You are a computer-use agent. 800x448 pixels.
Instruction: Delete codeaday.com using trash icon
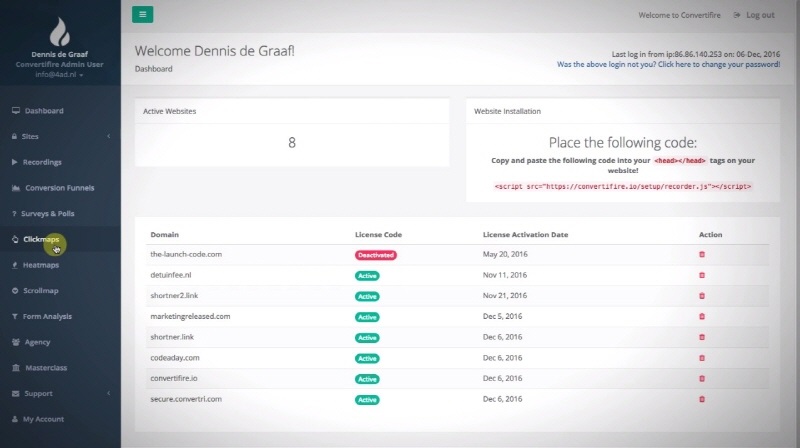pos(702,358)
